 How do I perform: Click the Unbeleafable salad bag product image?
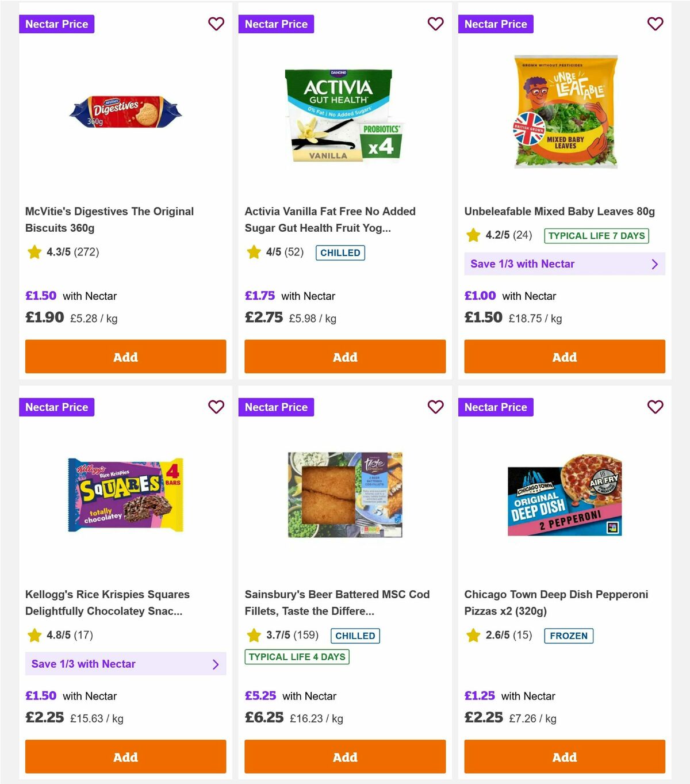point(564,112)
